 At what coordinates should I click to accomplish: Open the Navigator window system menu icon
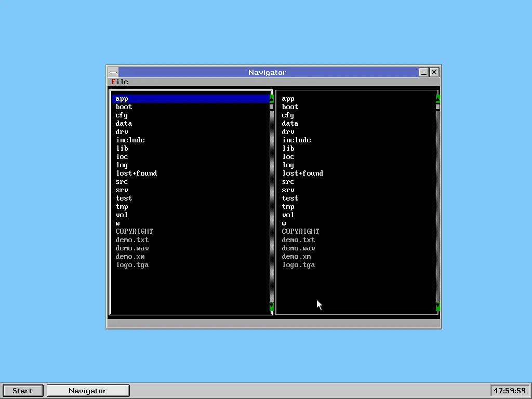tap(113, 72)
